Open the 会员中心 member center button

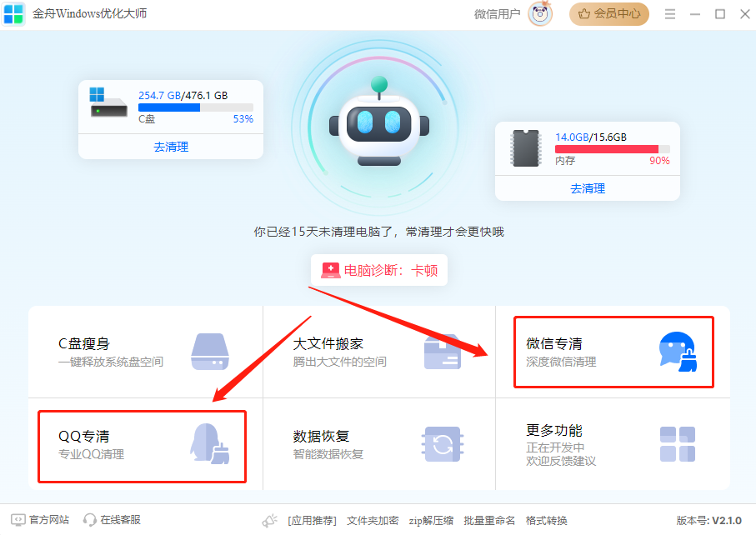click(609, 14)
